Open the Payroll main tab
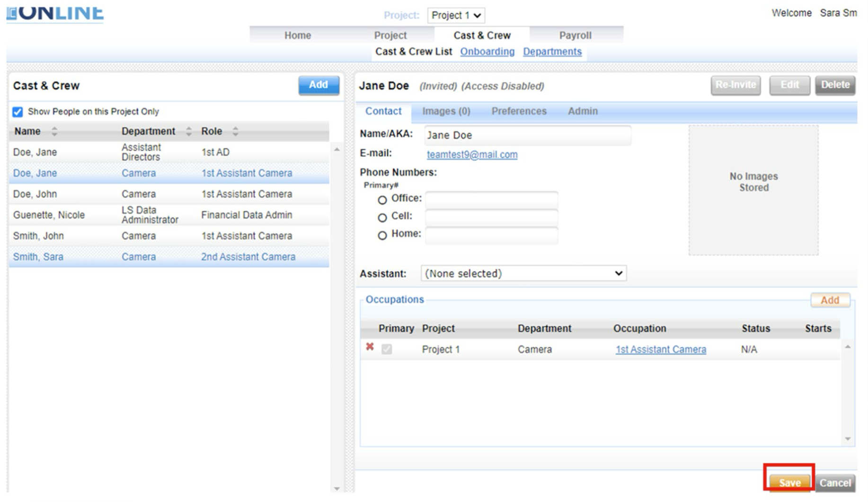This screenshot has width=868, height=502. [x=575, y=36]
